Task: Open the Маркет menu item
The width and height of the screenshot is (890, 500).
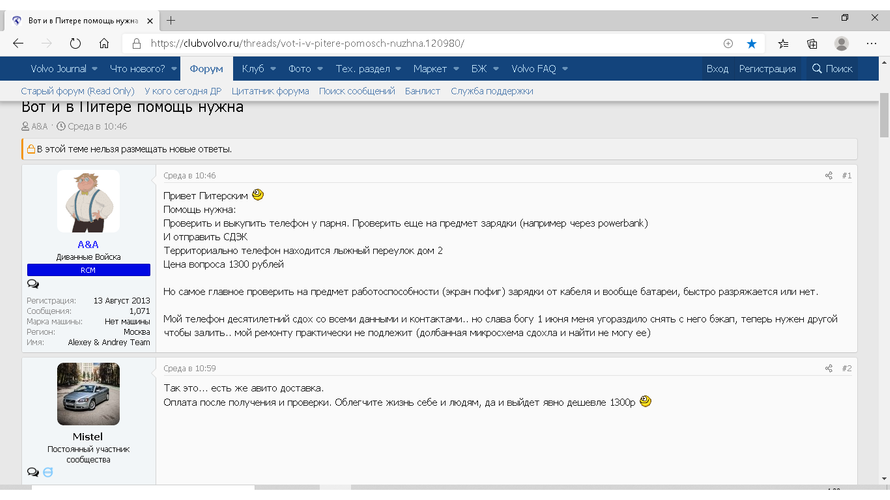Action: [x=430, y=69]
